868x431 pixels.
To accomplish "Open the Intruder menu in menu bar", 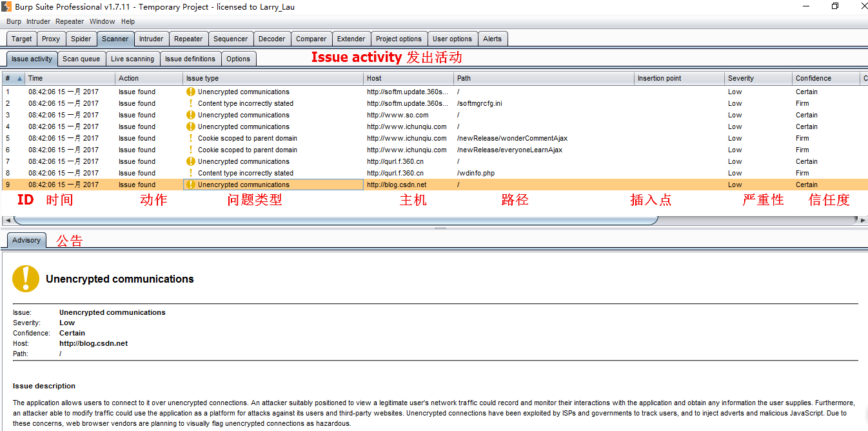I will pyautogui.click(x=38, y=21).
